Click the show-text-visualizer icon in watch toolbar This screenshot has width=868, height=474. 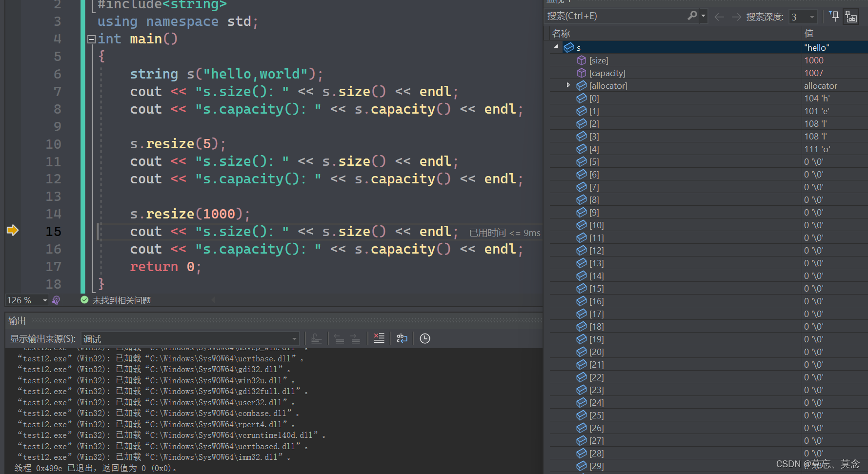pos(851,16)
